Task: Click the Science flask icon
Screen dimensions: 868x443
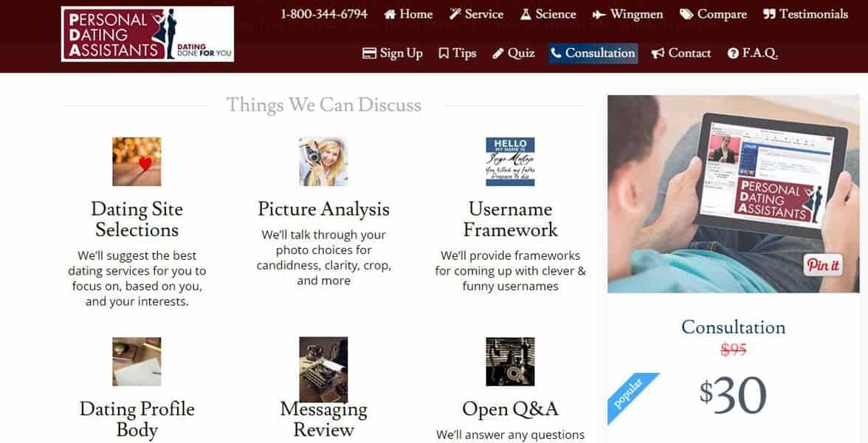Action: click(526, 14)
